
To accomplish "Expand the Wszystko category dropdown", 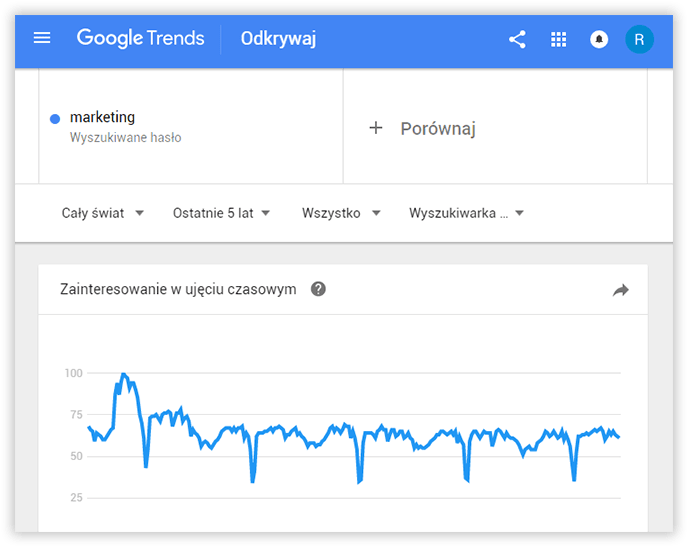I will pos(341,213).
